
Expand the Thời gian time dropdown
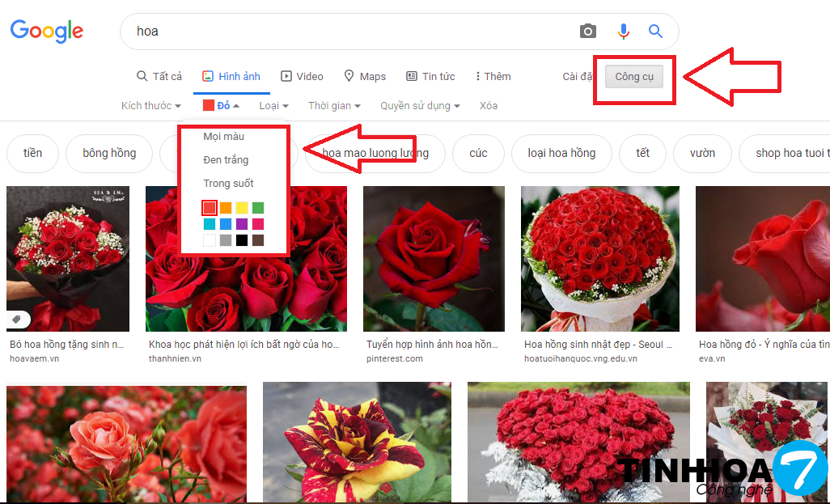pos(334,106)
